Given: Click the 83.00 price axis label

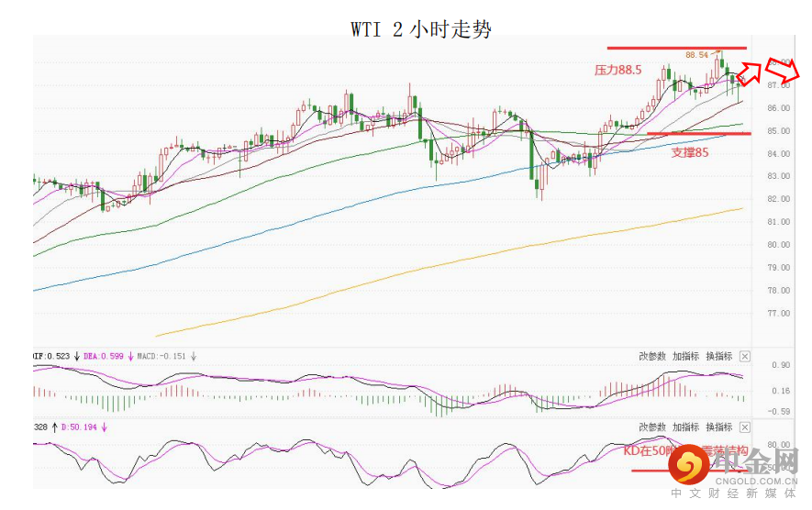Looking at the screenshot, I should 778,176.
